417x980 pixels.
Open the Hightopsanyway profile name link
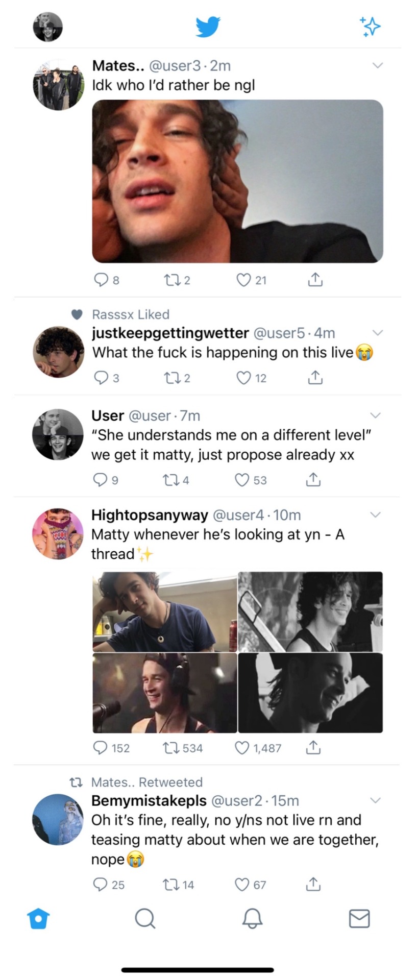tap(150, 514)
